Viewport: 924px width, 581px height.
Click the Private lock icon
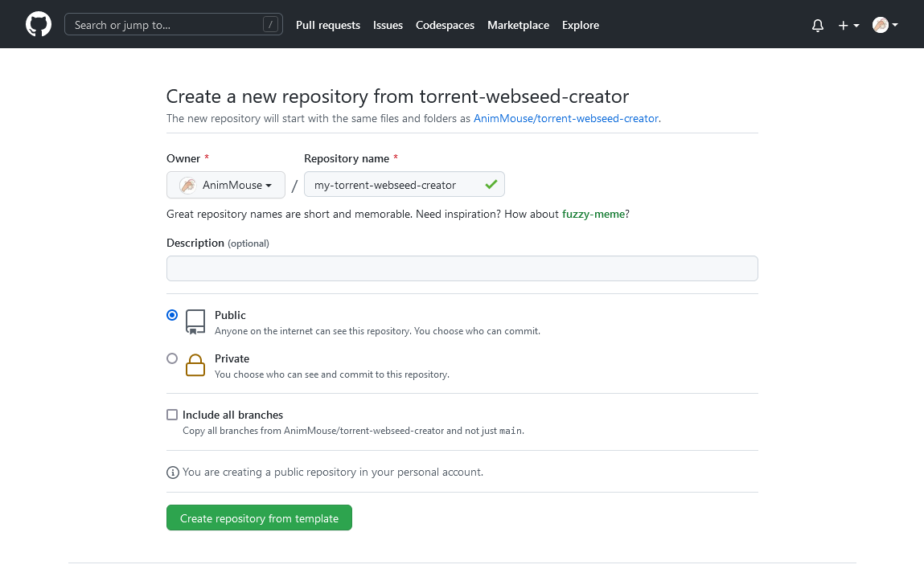(x=195, y=365)
